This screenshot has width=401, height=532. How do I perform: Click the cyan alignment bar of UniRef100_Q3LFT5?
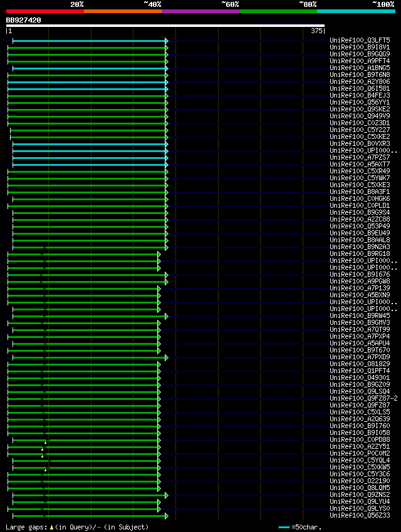tap(89, 41)
